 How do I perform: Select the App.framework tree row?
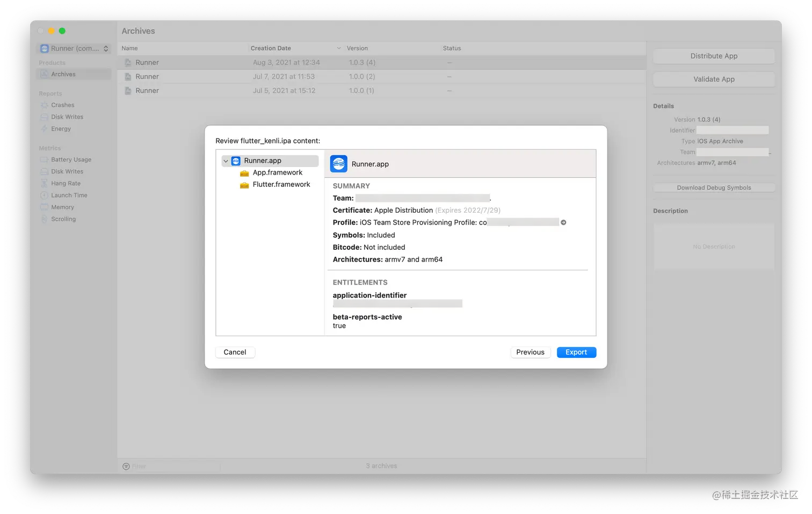270,173
